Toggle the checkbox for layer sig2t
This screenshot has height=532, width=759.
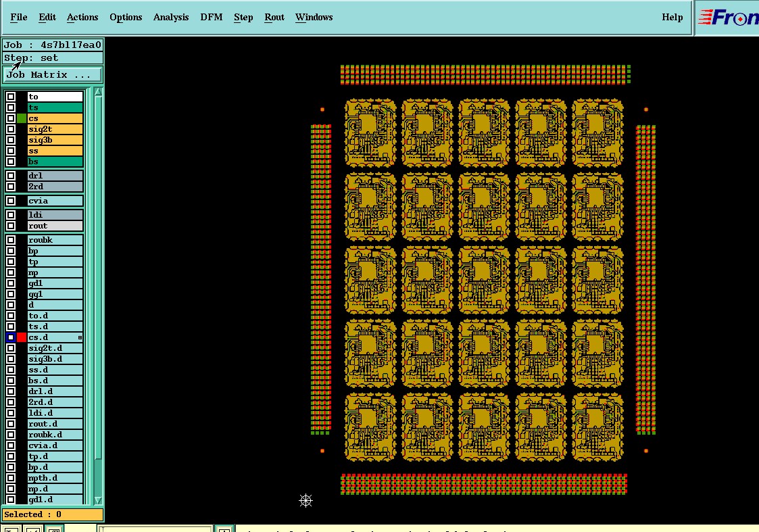pyautogui.click(x=11, y=129)
